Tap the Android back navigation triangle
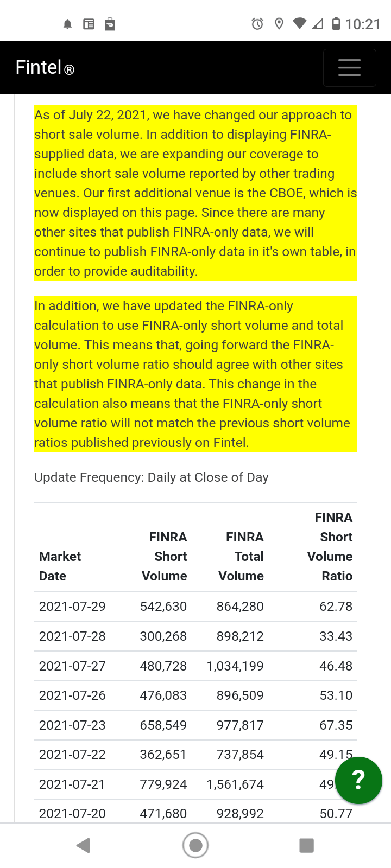 pos(83,845)
